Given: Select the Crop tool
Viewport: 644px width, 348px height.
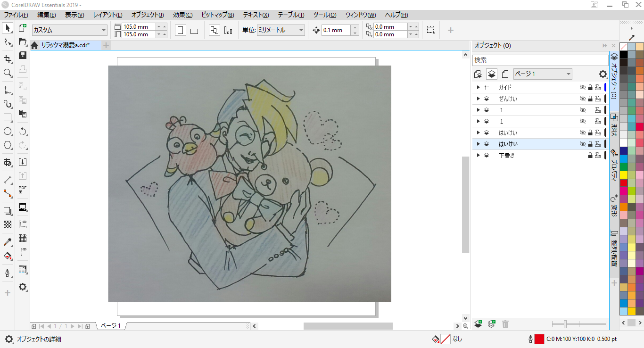Looking at the screenshot, I should click(8, 58).
